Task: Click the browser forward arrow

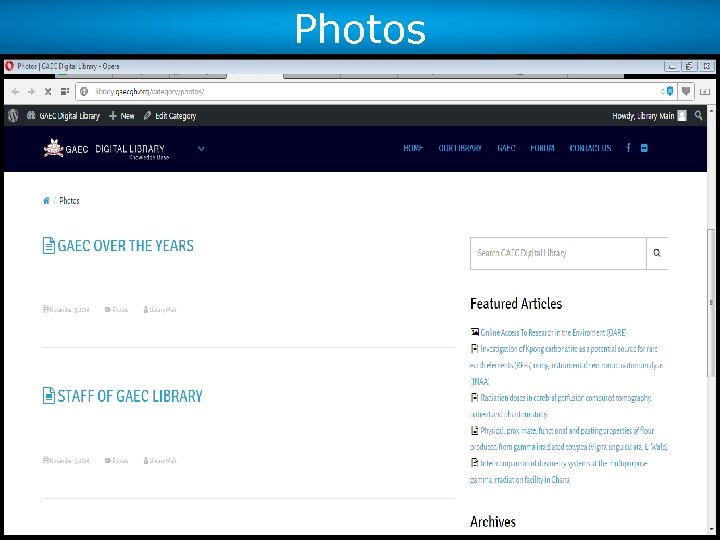Action: [31, 92]
